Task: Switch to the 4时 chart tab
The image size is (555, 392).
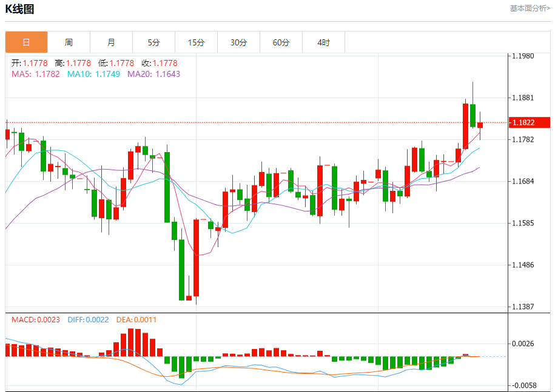Action: (323, 42)
